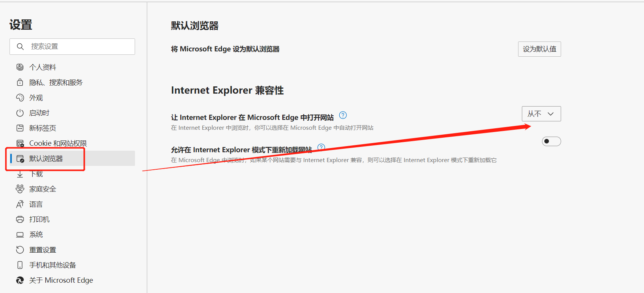Click the power icon beside 启动时
The height and width of the screenshot is (293, 644).
(x=20, y=113)
